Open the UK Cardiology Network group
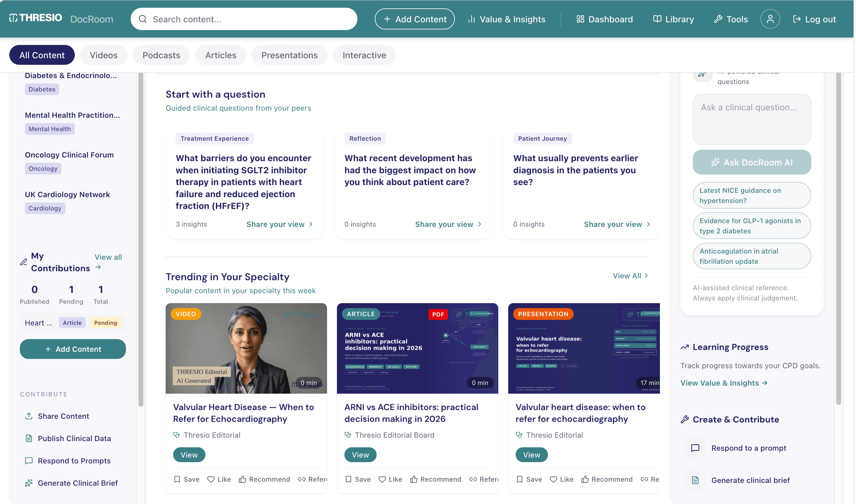Viewport: 856px width, 504px height. (x=67, y=194)
